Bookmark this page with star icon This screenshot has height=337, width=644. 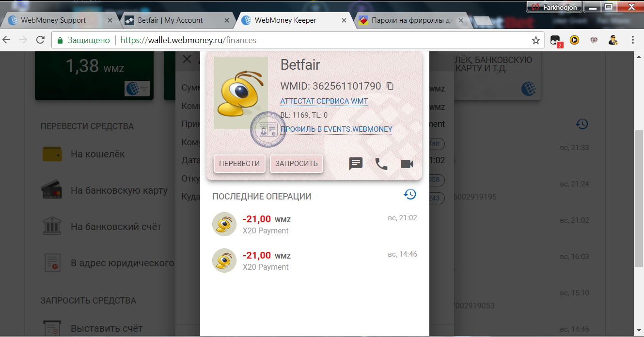click(x=535, y=40)
